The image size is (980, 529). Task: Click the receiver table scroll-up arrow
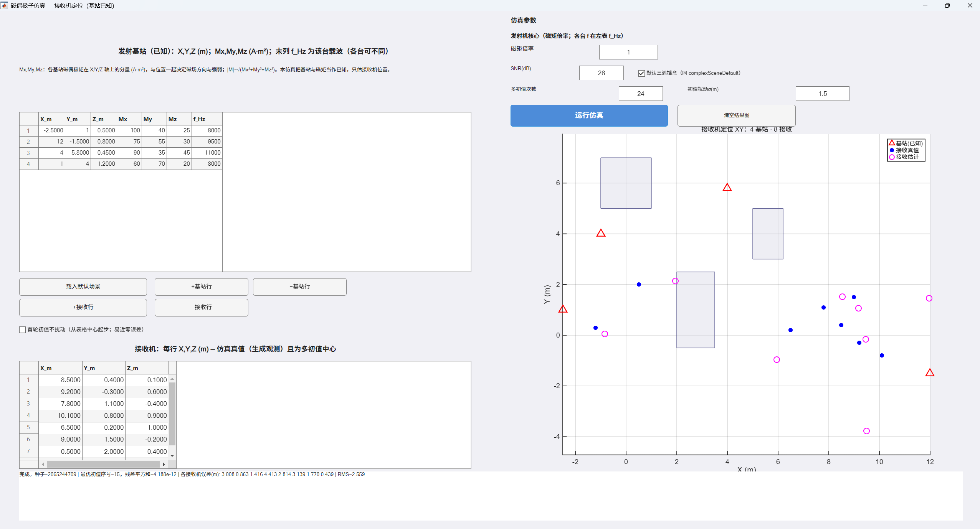172,379
